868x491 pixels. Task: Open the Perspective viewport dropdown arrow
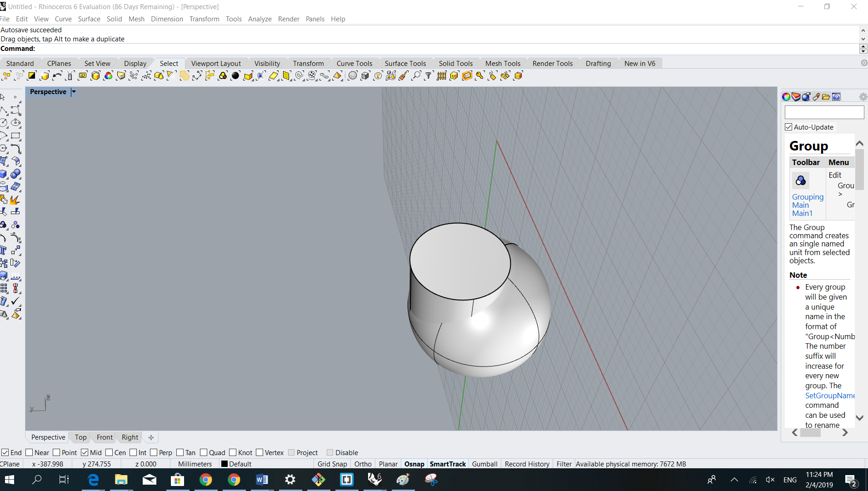[74, 92]
